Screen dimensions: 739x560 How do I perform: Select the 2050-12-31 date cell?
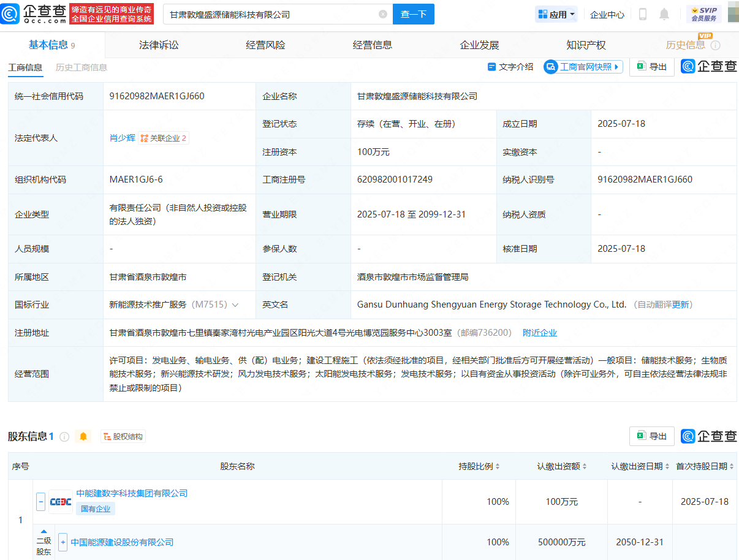click(640, 542)
